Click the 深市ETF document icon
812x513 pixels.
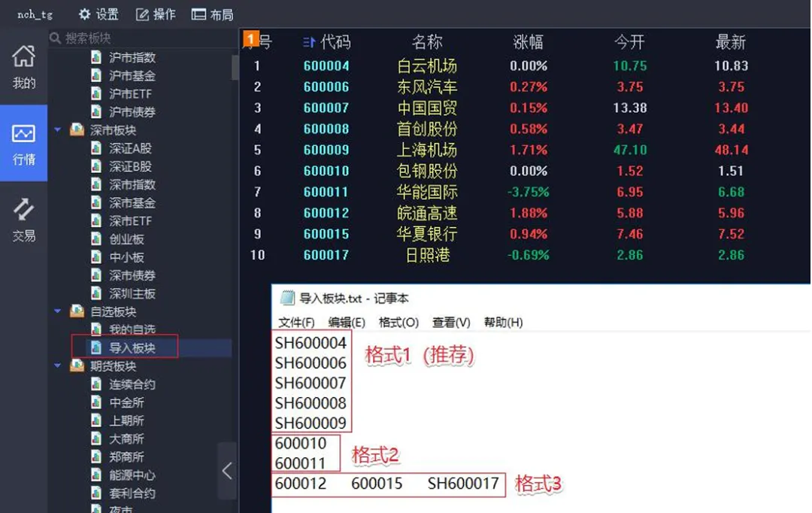coord(96,220)
